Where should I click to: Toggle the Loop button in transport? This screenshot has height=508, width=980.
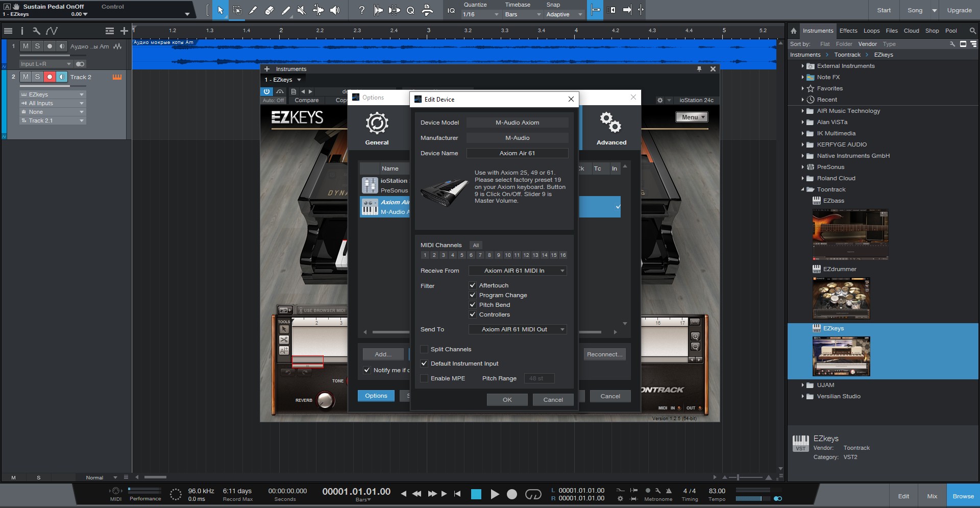(533, 494)
